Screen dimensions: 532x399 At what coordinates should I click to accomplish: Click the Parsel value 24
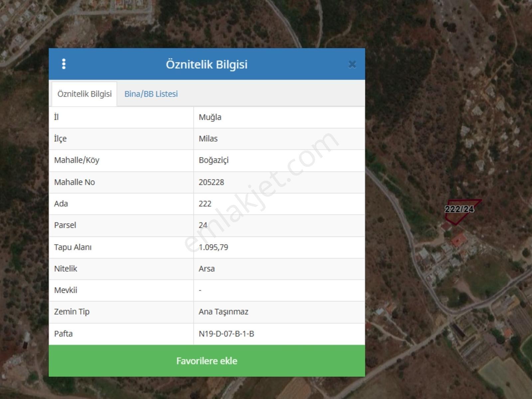point(203,225)
